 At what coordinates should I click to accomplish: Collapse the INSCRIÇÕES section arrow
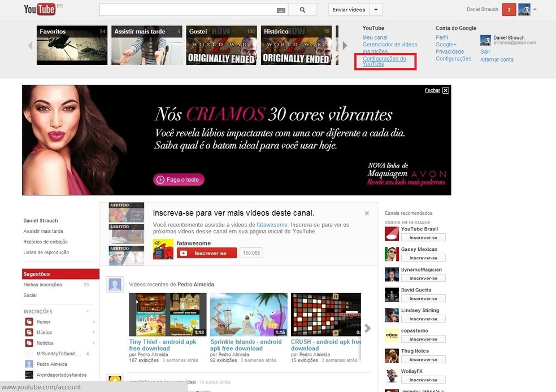tap(88, 311)
